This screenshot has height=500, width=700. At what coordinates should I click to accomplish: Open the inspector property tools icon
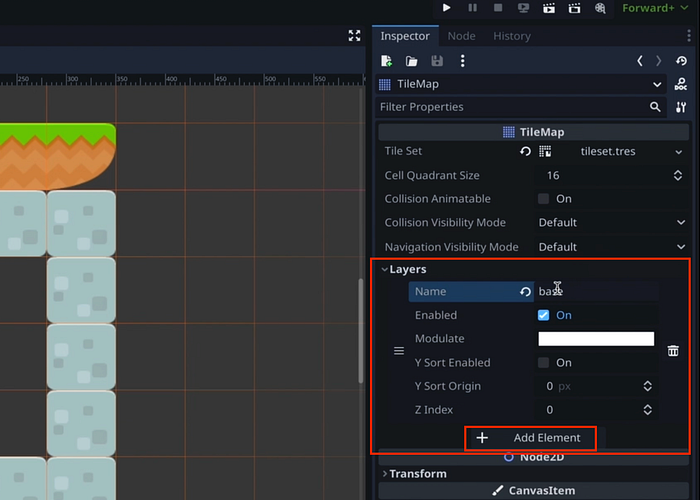tap(681, 107)
